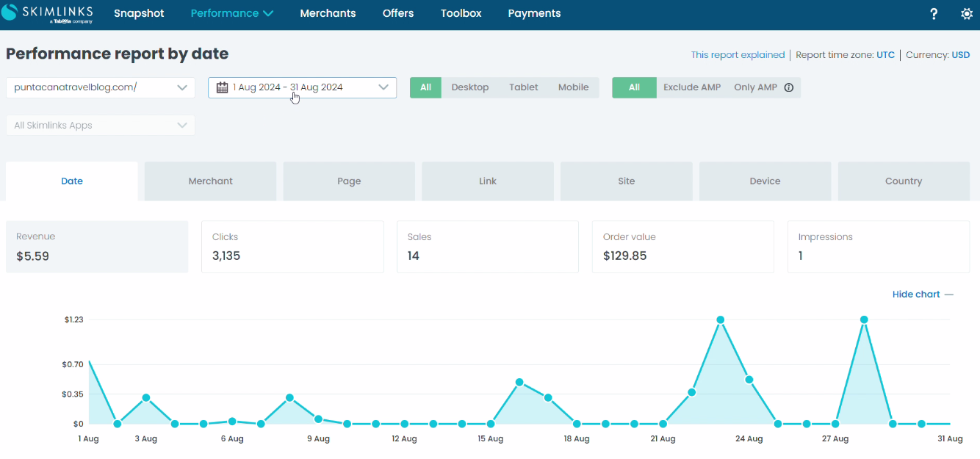Collapse chart using Hide chart
This screenshot has height=459, width=980.
pos(923,294)
